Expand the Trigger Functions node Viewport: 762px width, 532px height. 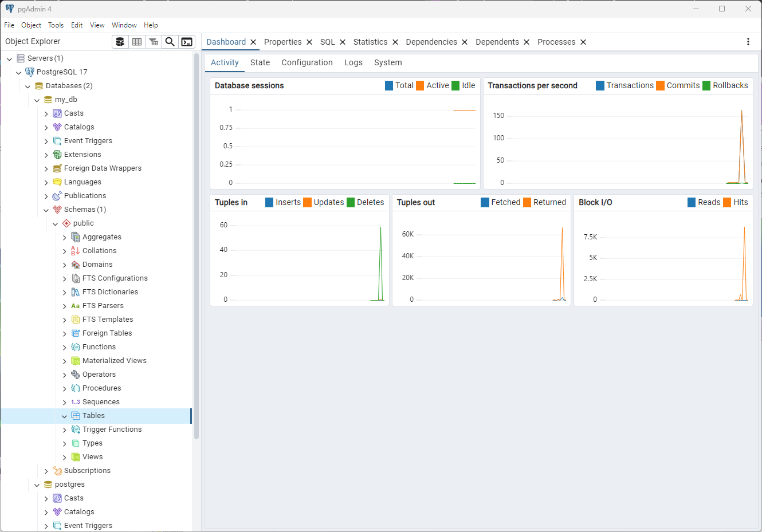pos(64,429)
